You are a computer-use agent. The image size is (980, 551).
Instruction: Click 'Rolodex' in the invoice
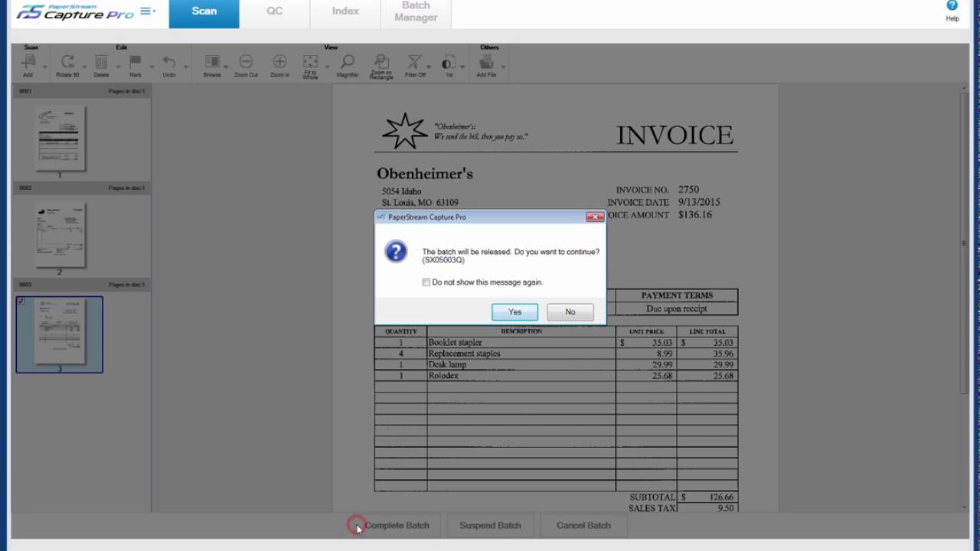pyautogui.click(x=443, y=376)
